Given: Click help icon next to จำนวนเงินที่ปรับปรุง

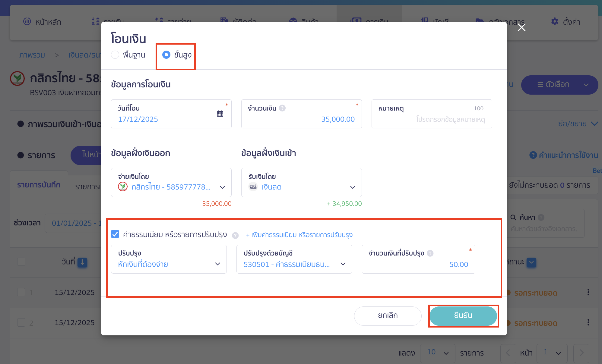Looking at the screenshot, I should 430,253.
